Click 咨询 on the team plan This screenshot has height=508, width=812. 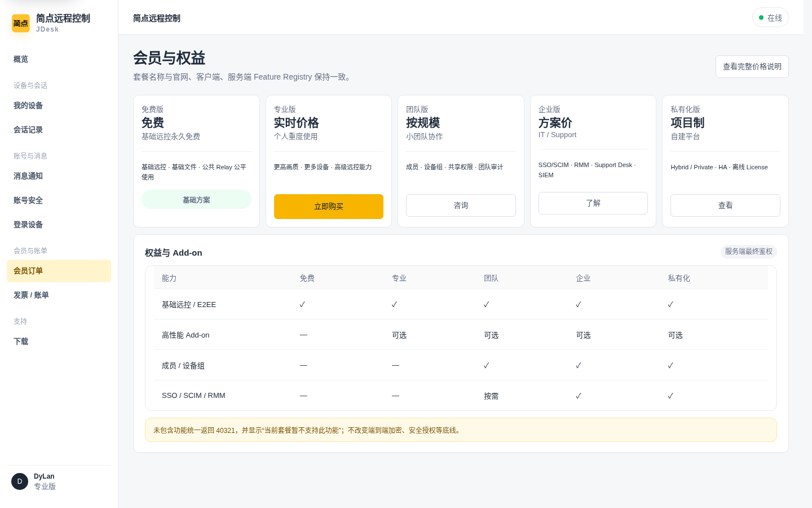461,205
